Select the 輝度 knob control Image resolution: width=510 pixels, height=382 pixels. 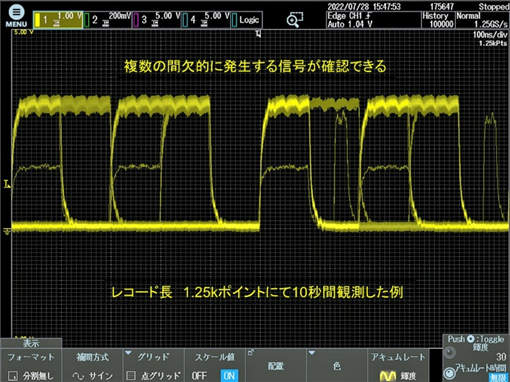click(x=449, y=353)
